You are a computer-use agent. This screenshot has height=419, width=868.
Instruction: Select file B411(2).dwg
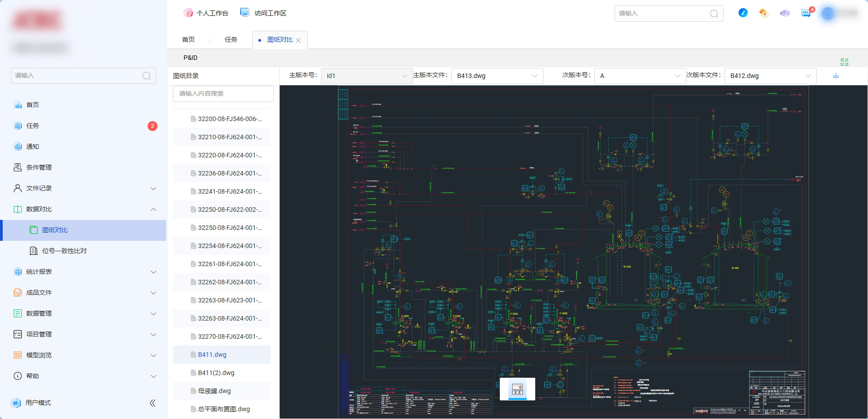pos(222,373)
